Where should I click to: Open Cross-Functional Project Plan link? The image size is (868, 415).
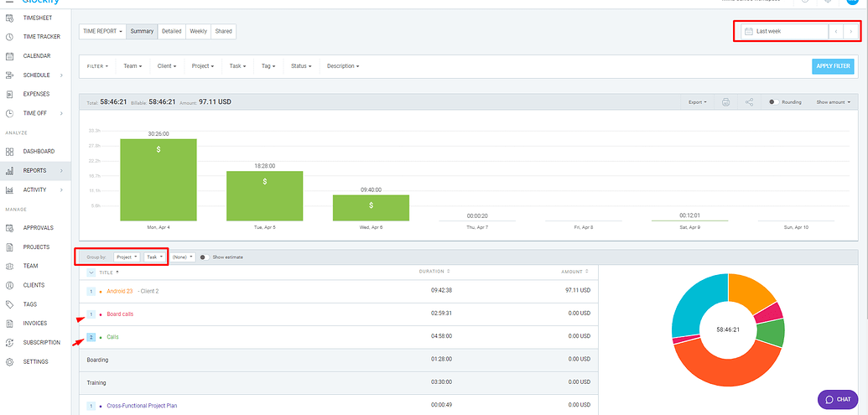click(x=142, y=406)
